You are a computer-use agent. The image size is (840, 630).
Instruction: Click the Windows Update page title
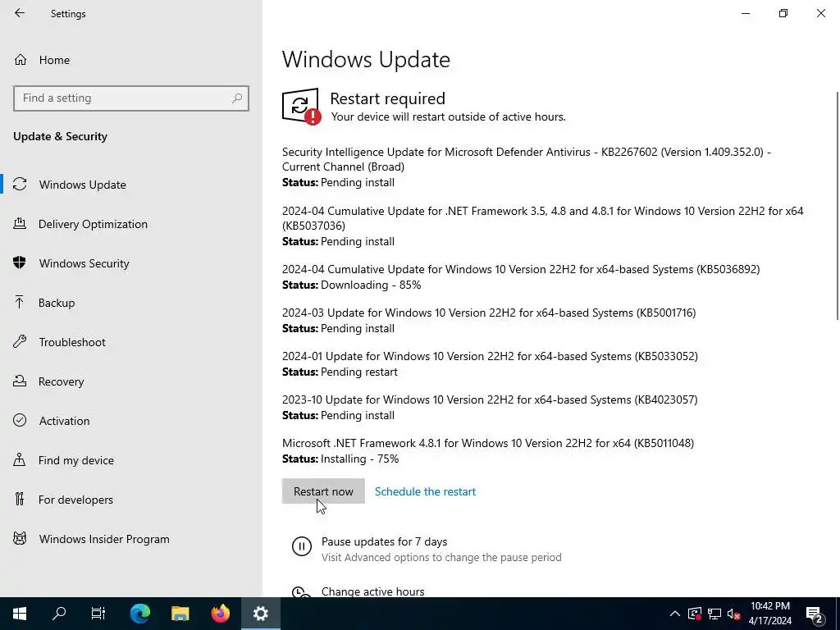click(366, 59)
